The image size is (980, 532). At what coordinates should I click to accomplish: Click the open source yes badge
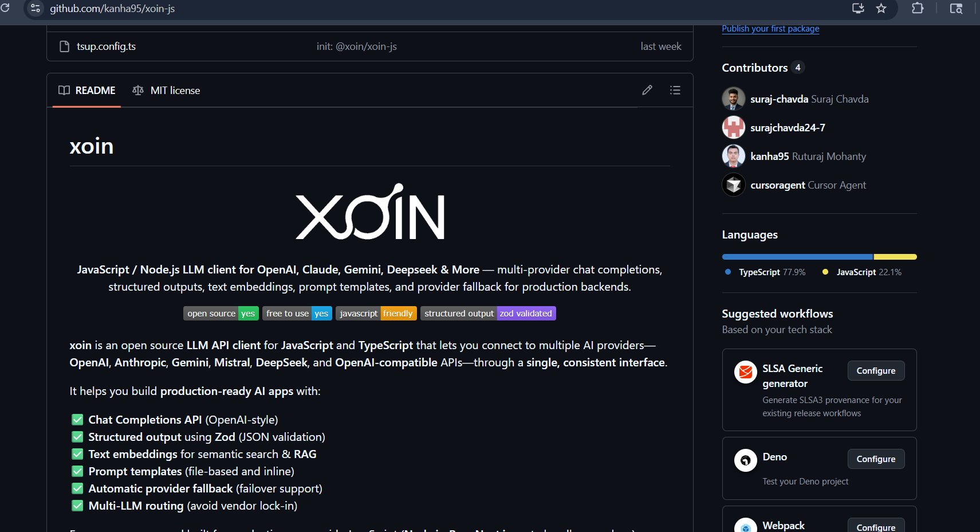coord(221,314)
